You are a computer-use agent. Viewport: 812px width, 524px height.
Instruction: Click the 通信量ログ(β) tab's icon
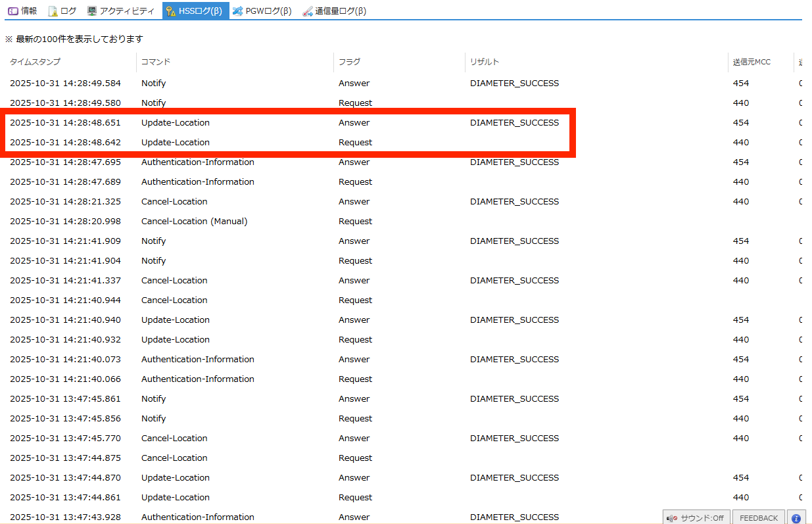click(308, 11)
